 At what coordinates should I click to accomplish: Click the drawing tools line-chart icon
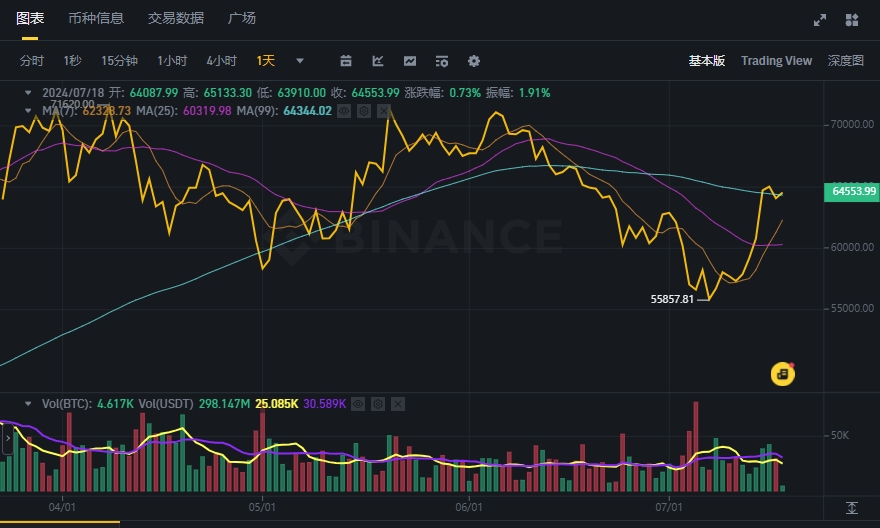click(x=378, y=61)
